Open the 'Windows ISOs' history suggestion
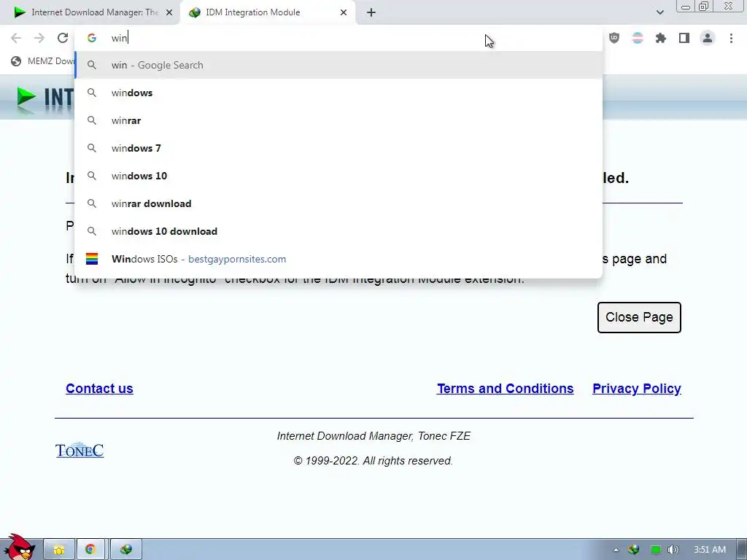This screenshot has width=747, height=560. click(338, 259)
